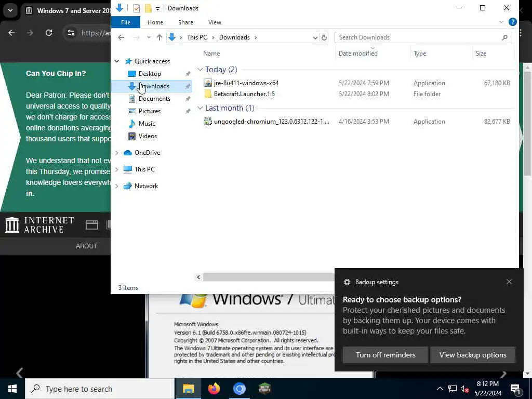Select Quick access in navigation pane

click(x=152, y=61)
